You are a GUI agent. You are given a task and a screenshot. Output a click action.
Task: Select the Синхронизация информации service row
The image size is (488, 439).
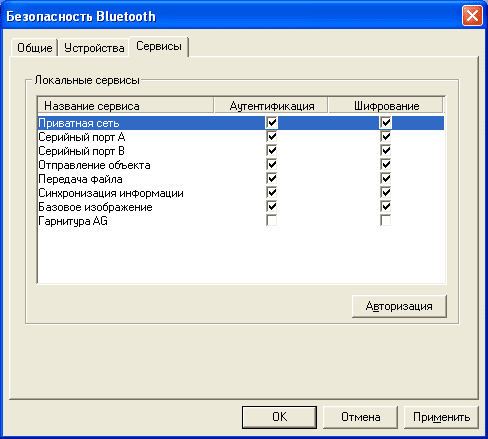(x=241, y=193)
